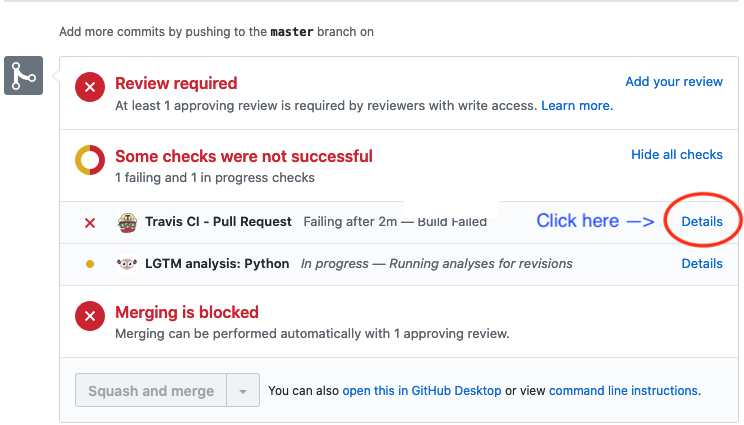Click the Add your review link
This screenshot has height=425, width=744.
[673, 82]
